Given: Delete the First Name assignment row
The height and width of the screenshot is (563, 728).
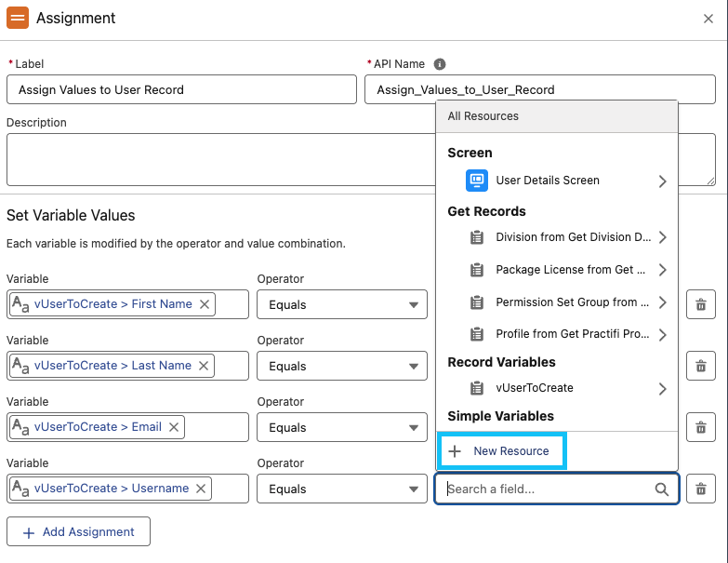Looking at the screenshot, I should tap(701, 304).
